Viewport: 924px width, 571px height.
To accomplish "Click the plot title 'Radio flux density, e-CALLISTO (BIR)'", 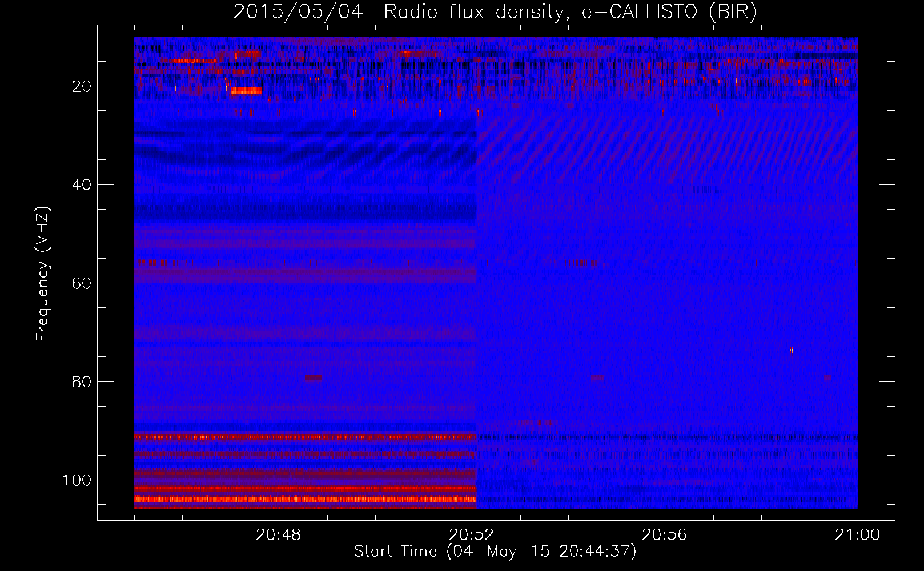I will pos(570,12).
